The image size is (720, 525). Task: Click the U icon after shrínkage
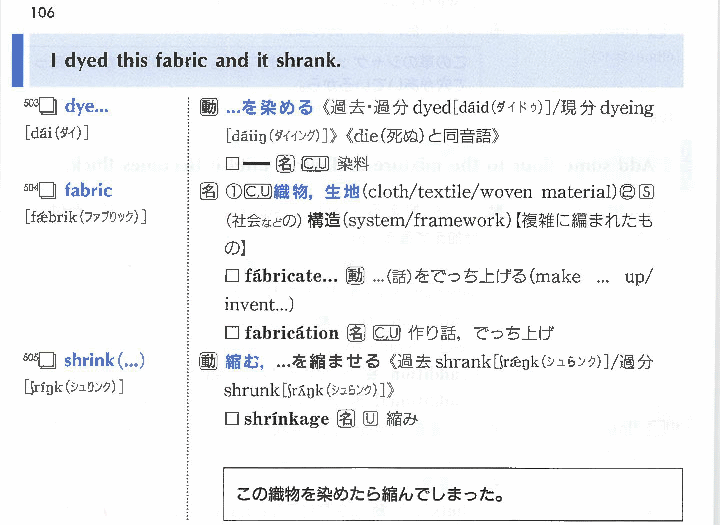pyautogui.click(x=369, y=419)
